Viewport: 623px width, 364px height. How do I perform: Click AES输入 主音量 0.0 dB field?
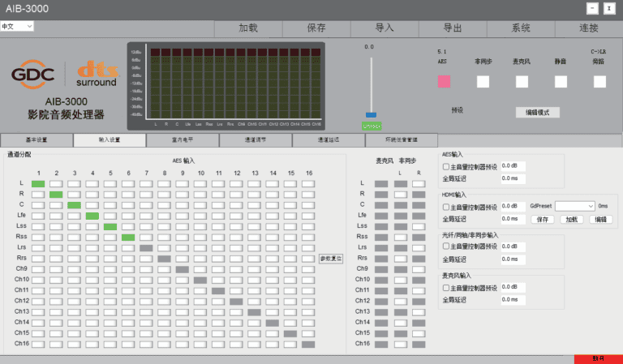(513, 166)
